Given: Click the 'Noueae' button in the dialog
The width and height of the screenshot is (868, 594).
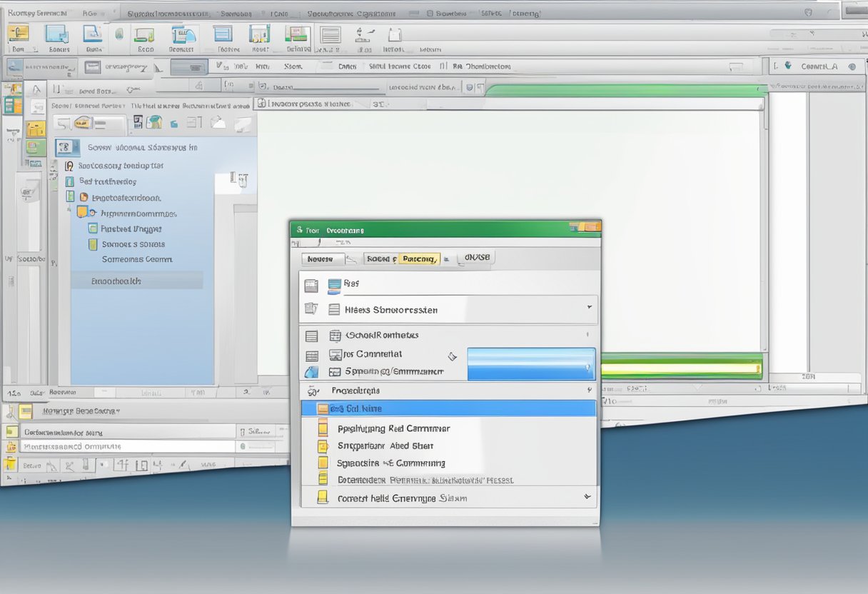Looking at the screenshot, I should click(x=323, y=259).
